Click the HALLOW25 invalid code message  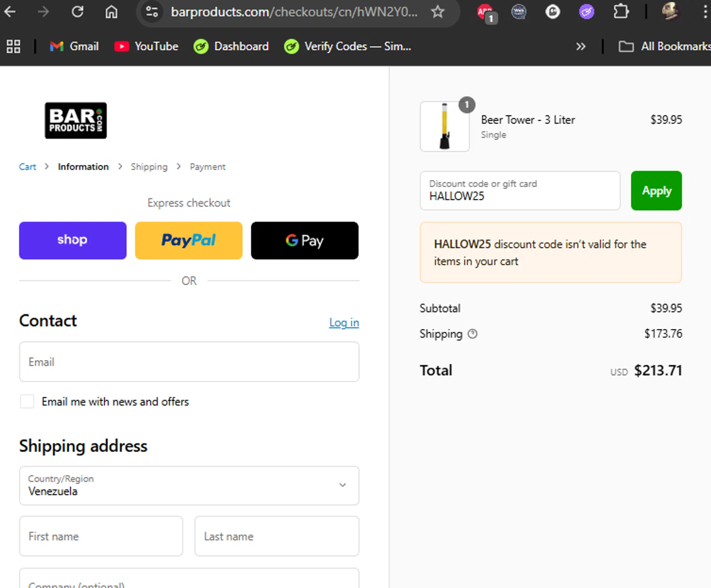tap(551, 253)
